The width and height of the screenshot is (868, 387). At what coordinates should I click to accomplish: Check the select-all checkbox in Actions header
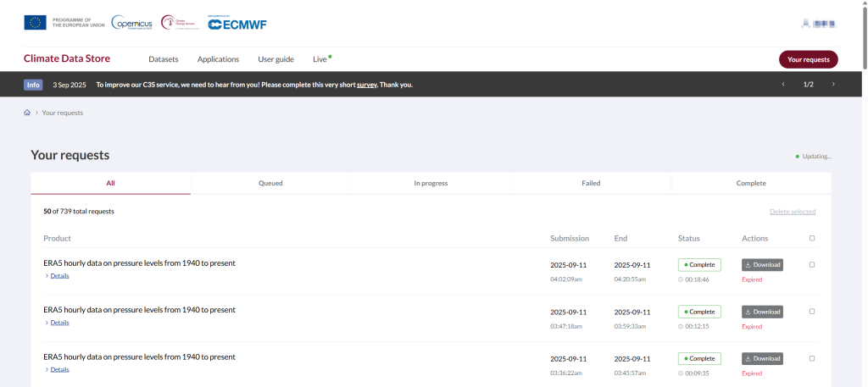click(812, 239)
